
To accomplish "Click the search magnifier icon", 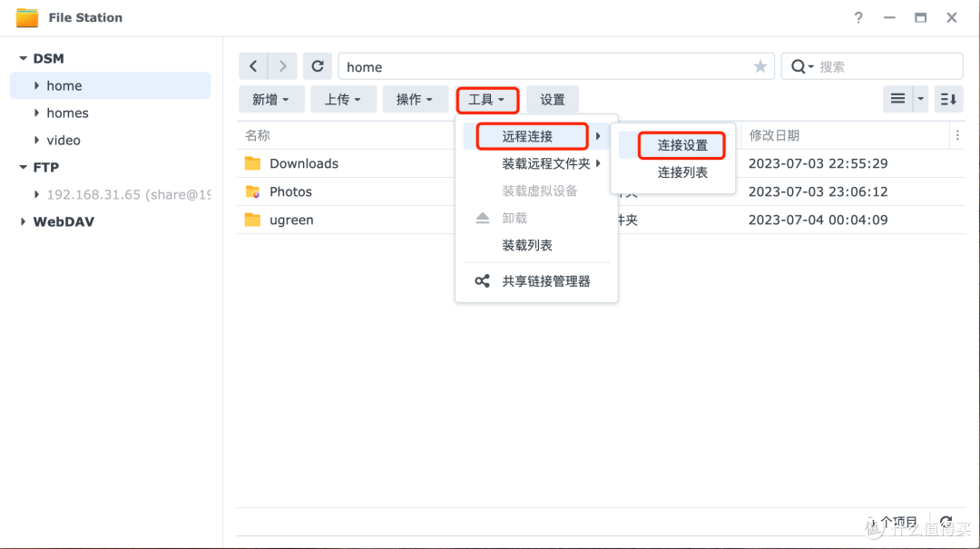I will pos(799,65).
